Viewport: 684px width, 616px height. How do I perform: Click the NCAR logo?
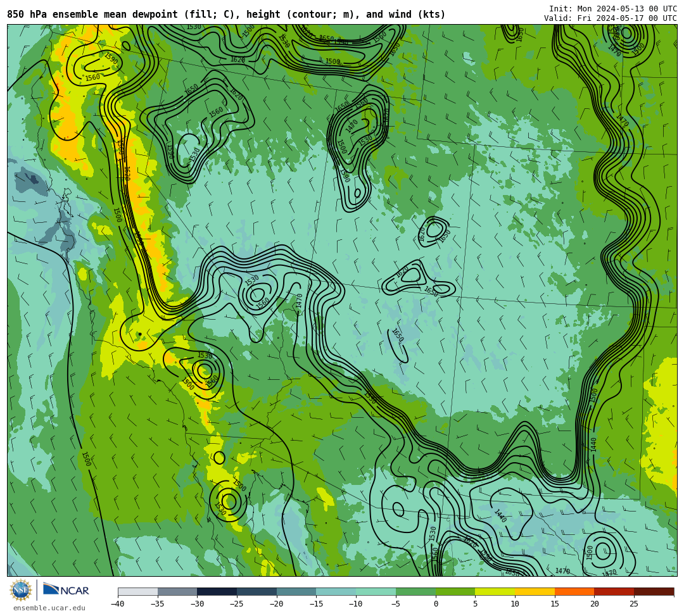[x=66, y=589]
